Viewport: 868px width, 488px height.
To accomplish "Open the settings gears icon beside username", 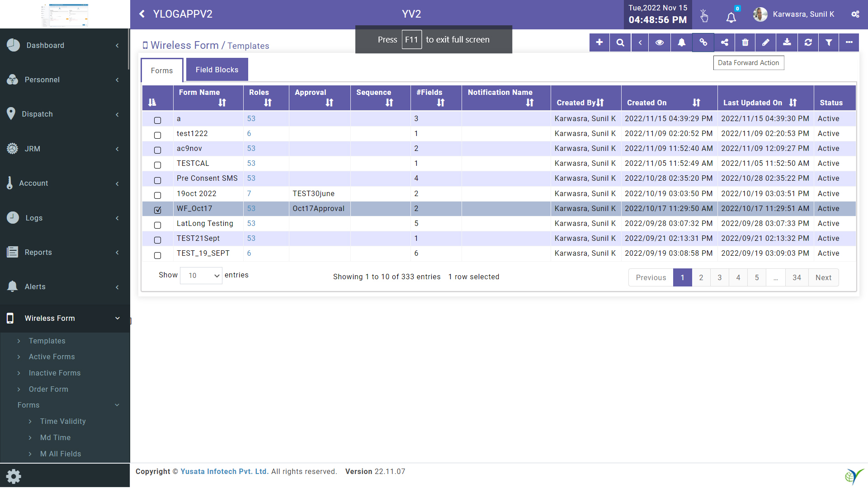I will point(855,14).
